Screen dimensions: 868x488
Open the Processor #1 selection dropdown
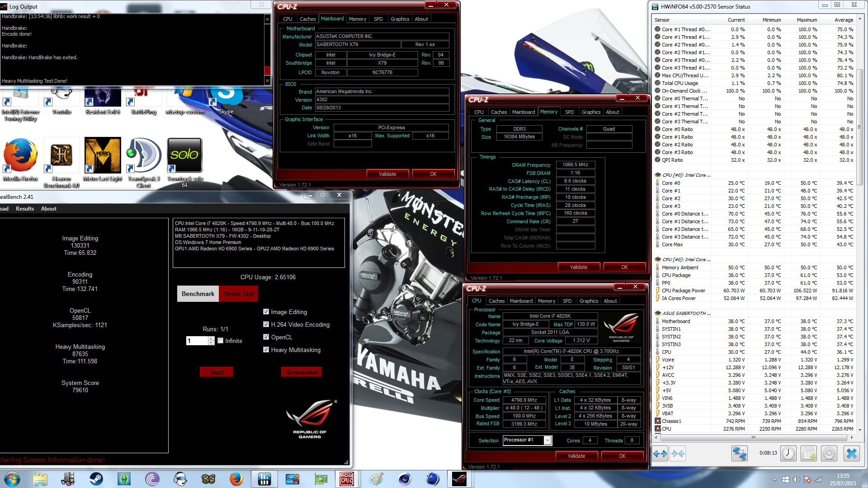pos(547,441)
